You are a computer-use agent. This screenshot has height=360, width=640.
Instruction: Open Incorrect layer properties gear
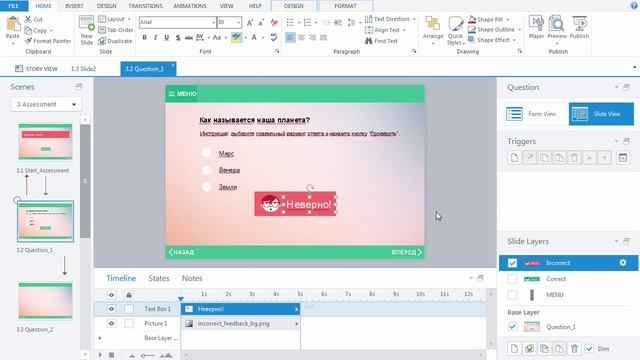(623, 263)
